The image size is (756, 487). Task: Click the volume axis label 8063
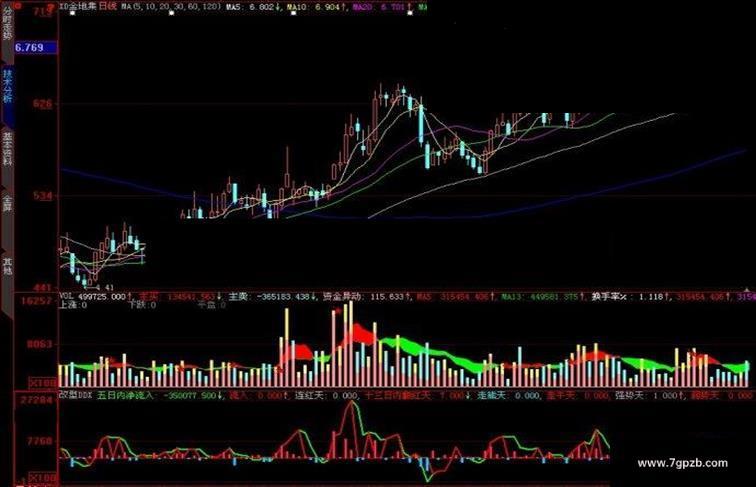click(40, 344)
